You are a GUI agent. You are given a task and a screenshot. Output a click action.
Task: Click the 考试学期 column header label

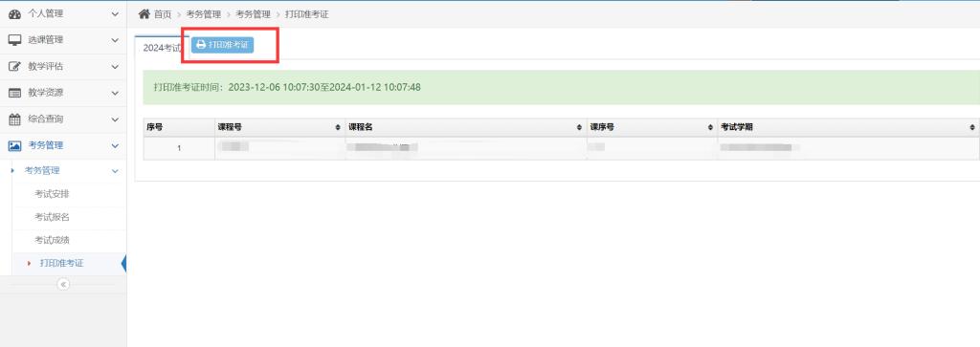737,127
